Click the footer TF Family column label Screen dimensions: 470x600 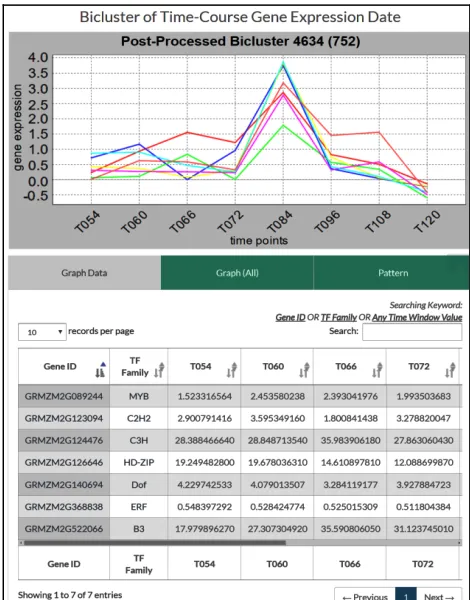(x=139, y=564)
